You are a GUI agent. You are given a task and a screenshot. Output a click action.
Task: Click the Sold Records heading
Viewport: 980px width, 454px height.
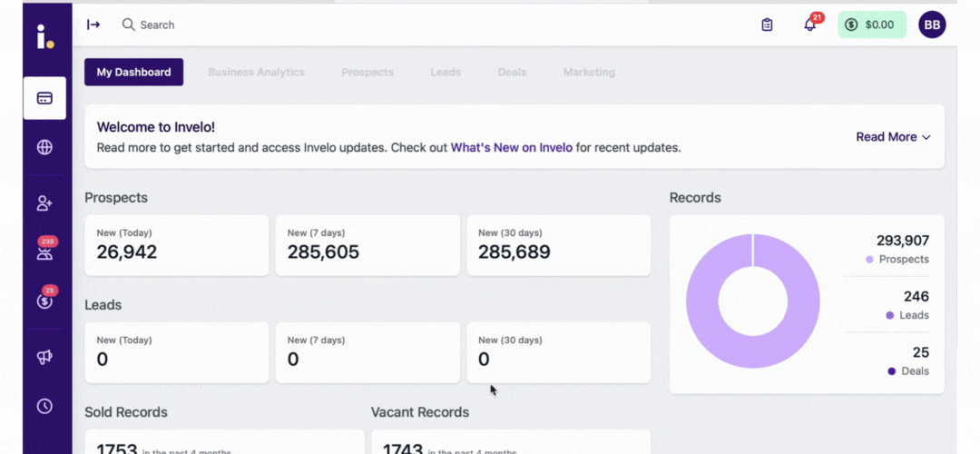[x=125, y=412]
